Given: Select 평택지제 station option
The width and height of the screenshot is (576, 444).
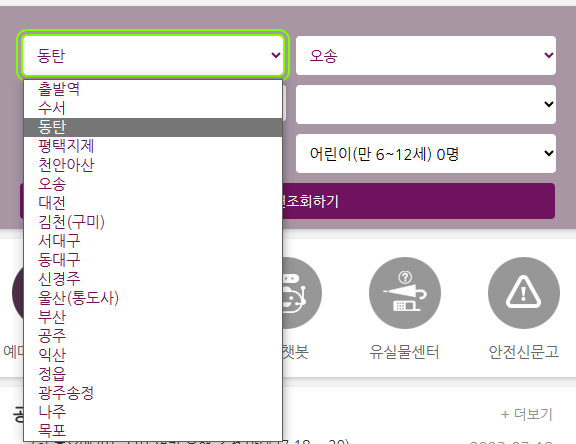Looking at the screenshot, I should 153,146.
